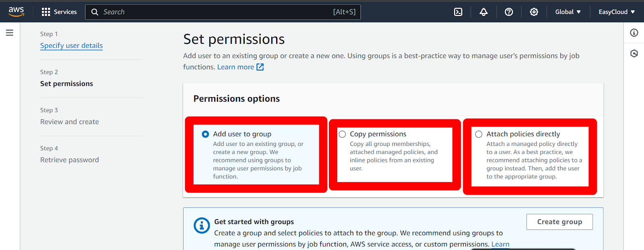Expand the Global region dropdown
Viewport: 644px width, 250px height.
click(x=568, y=12)
